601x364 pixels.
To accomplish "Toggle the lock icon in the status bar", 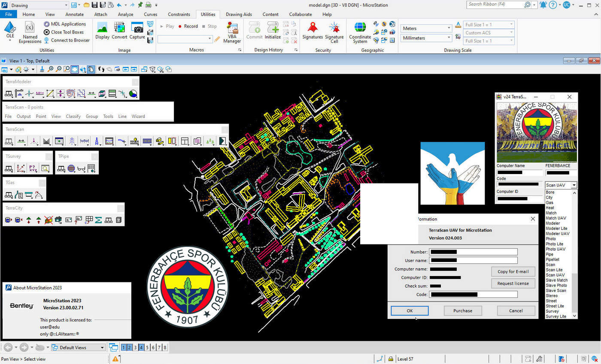I will pos(391,359).
